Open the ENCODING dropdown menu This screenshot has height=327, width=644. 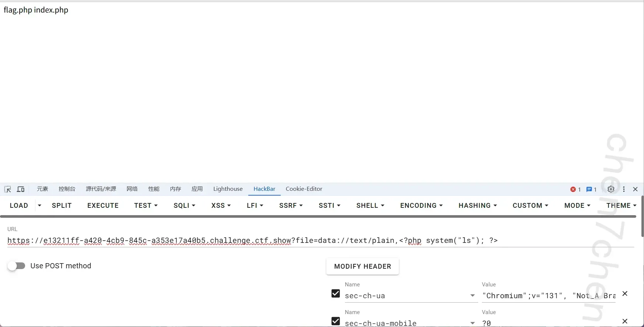point(421,206)
